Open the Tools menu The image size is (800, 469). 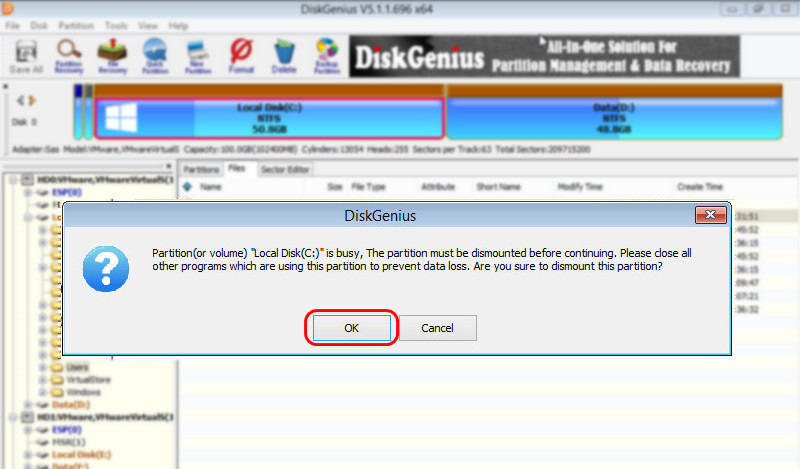(116, 26)
